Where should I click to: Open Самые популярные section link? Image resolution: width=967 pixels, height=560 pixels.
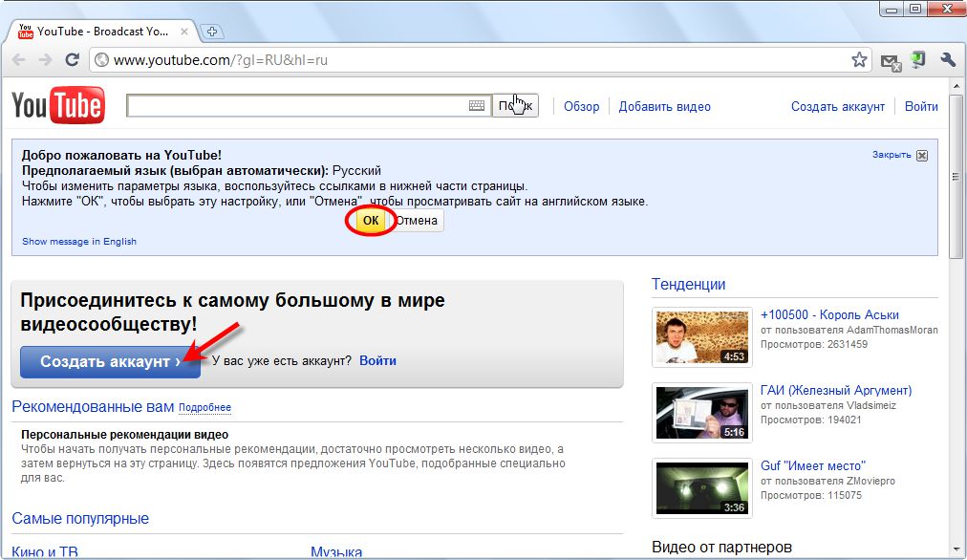click(x=80, y=519)
